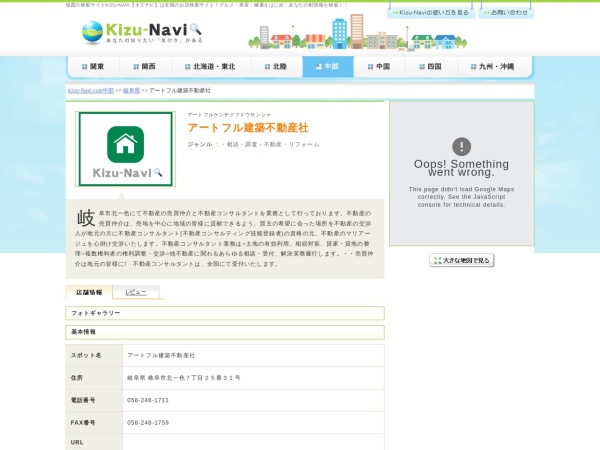Click the 電話番号 row label
This screenshot has width=600, height=450.
83,400
